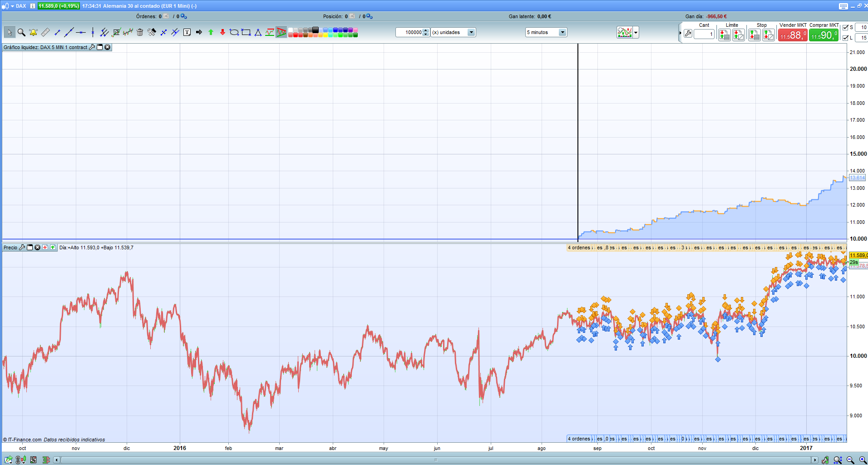
Task: Click the horizontal chart scrollbar
Action: 435,460
